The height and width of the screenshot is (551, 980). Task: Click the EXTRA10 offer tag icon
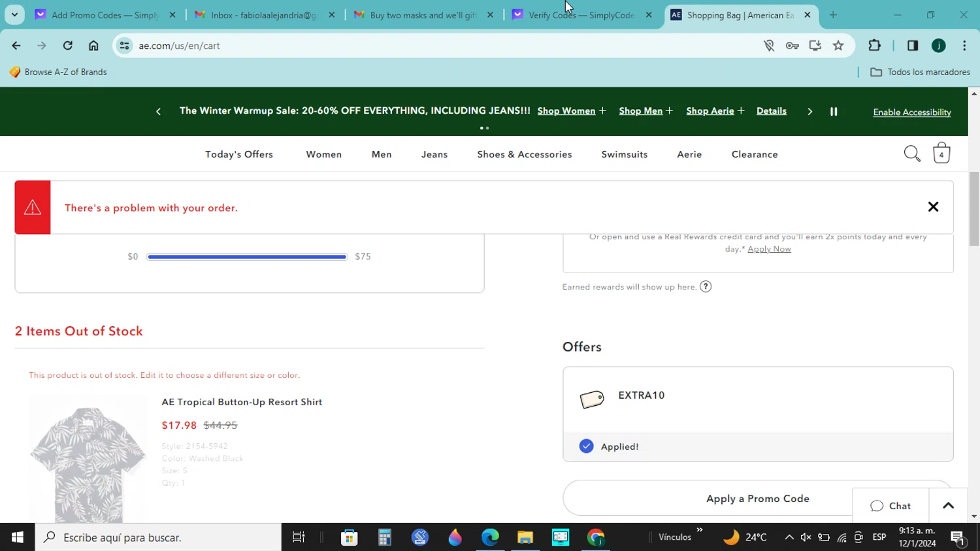[x=592, y=399]
